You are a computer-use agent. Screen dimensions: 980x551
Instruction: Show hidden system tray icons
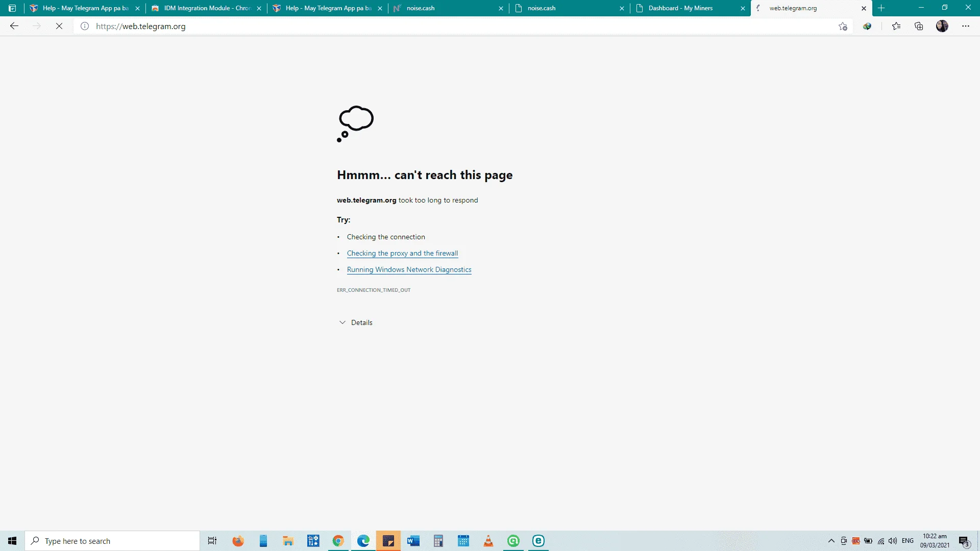(831, 541)
